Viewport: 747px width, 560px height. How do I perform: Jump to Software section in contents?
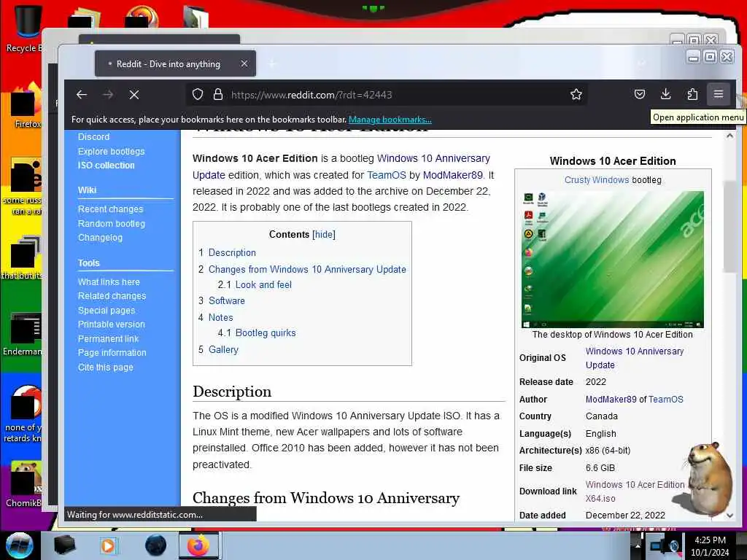(x=227, y=300)
